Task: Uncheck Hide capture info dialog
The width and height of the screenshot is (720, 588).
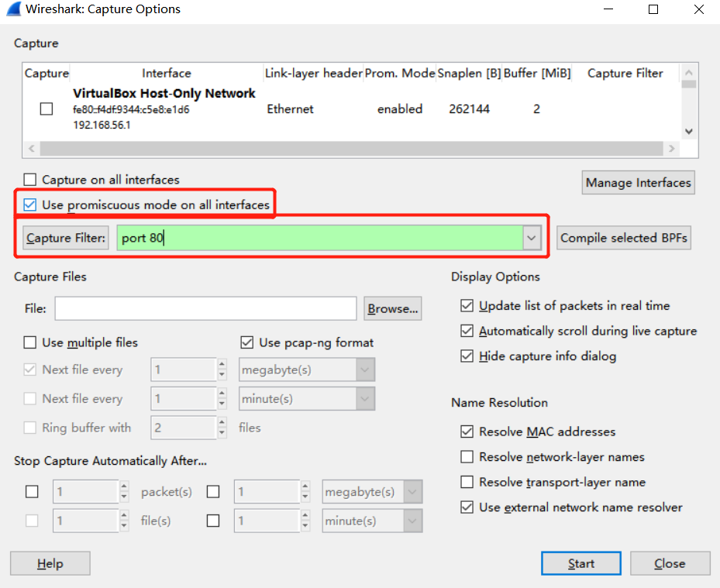Action: point(467,356)
